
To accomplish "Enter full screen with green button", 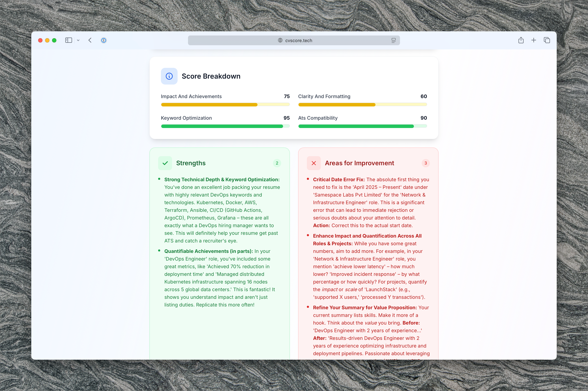I will coord(54,40).
